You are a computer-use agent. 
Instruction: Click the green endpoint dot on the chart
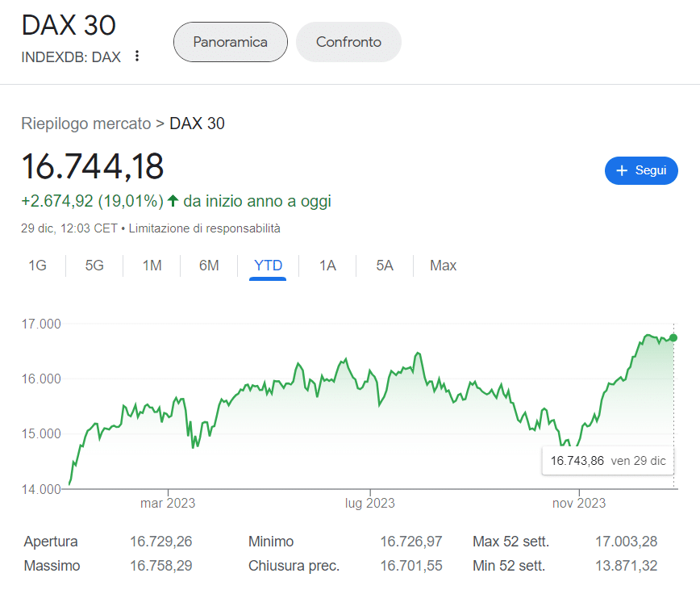click(673, 337)
